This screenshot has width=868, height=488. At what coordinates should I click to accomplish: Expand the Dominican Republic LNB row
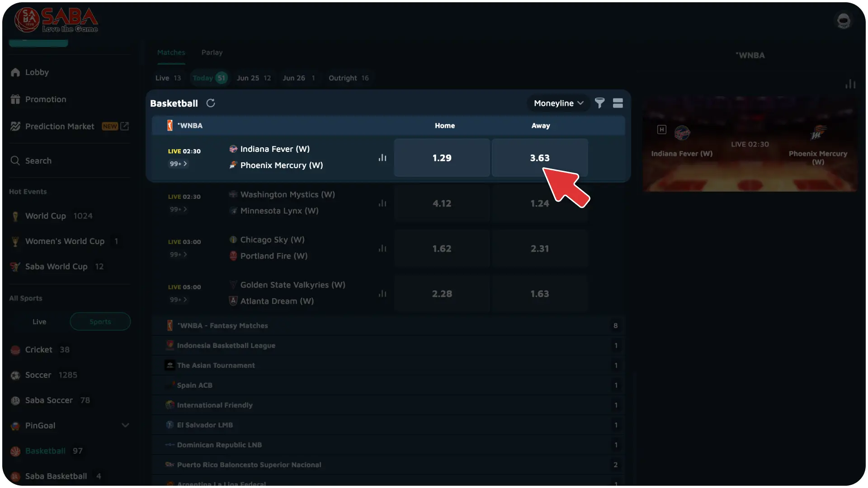389,445
